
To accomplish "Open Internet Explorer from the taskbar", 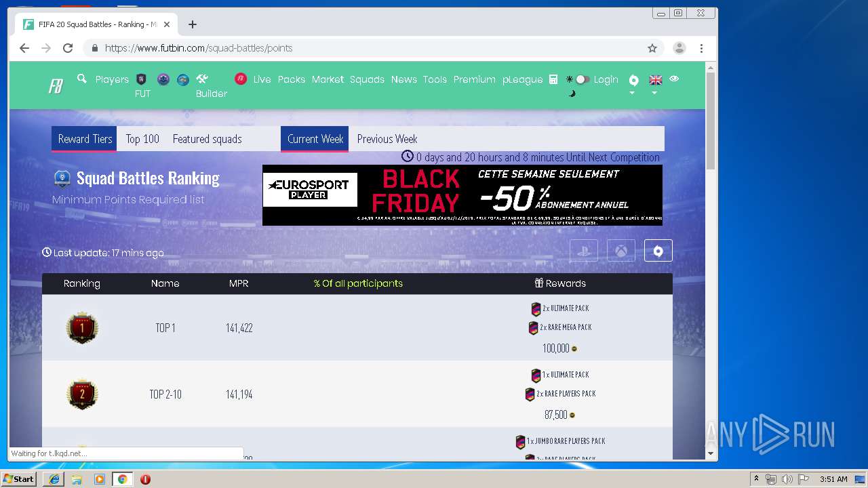I will (x=54, y=479).
